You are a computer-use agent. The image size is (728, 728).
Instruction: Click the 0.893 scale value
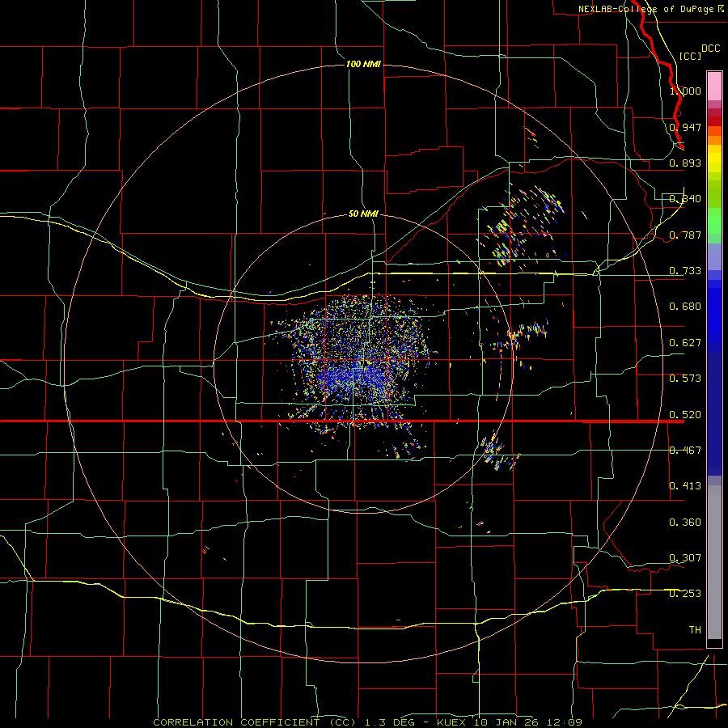pos(685,163)
